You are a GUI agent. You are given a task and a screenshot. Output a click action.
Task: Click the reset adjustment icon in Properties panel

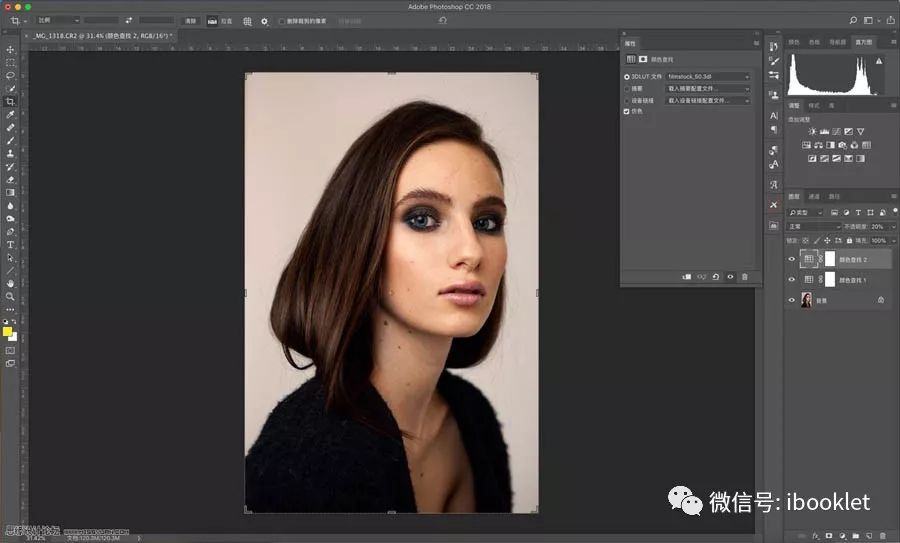pos(715,276)
